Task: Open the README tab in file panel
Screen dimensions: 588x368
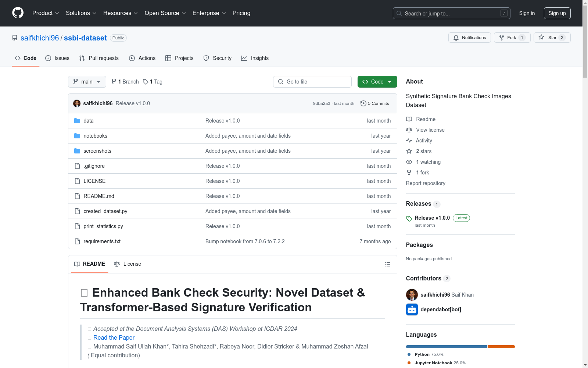Action: pyautogui.click(x=90, y=264)
